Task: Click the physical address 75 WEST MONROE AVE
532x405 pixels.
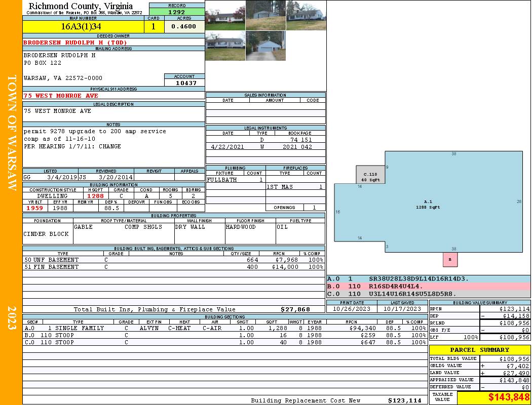Action: pyautogui.click(x=61, y=96)
